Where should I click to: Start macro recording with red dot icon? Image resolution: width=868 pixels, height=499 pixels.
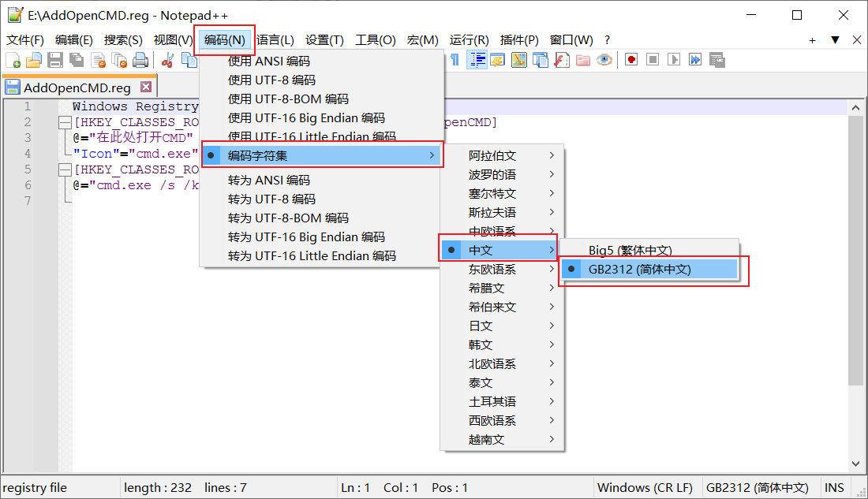click(631, 60)
